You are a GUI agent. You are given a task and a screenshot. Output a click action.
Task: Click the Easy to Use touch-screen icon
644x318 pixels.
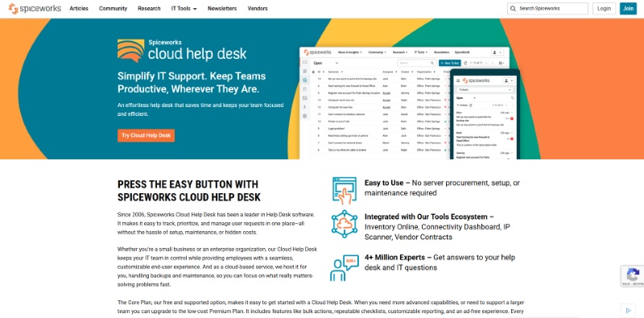click(344, 190)
